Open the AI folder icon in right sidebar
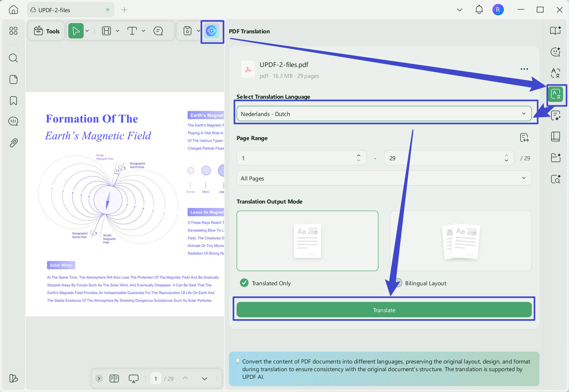 pos(556,158)
